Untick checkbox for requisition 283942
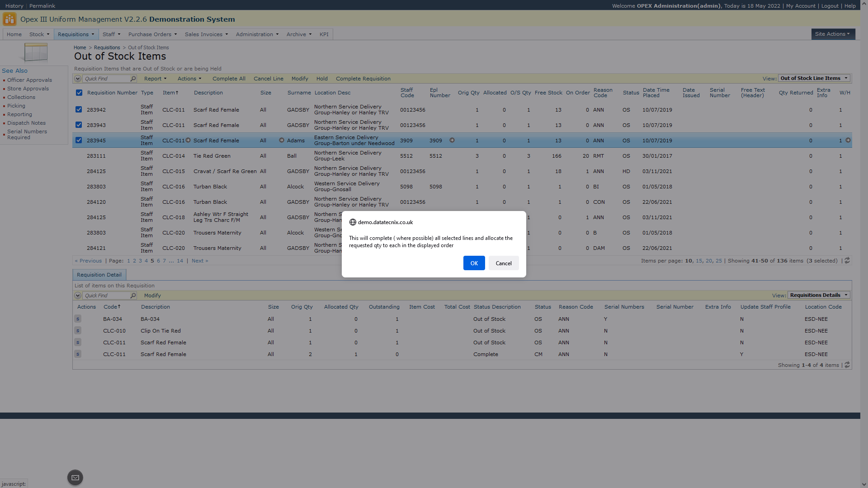 point(79,109)
